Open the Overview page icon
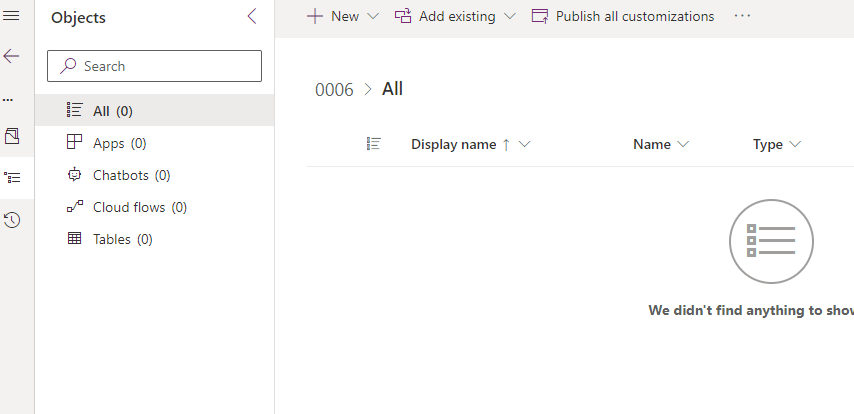The height and width of the screenshot is (414, 854). [x=12, y=135]
